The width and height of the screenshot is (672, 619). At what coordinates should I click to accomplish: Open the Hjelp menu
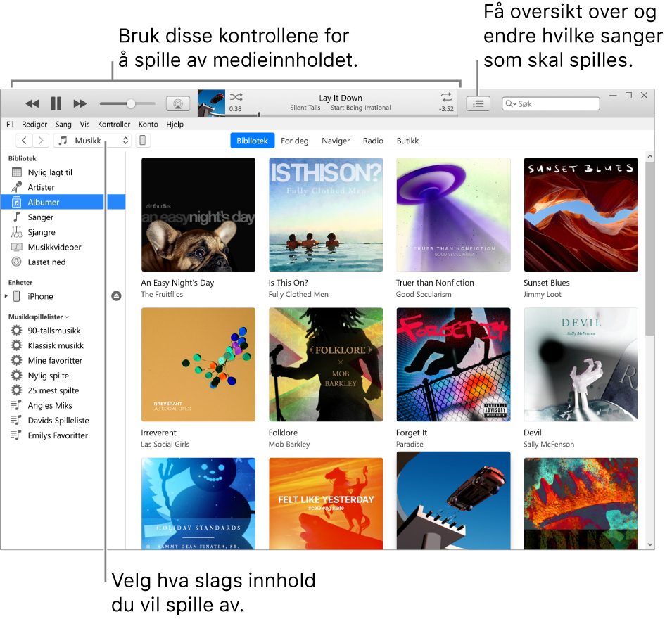click(x=175, y=125)
